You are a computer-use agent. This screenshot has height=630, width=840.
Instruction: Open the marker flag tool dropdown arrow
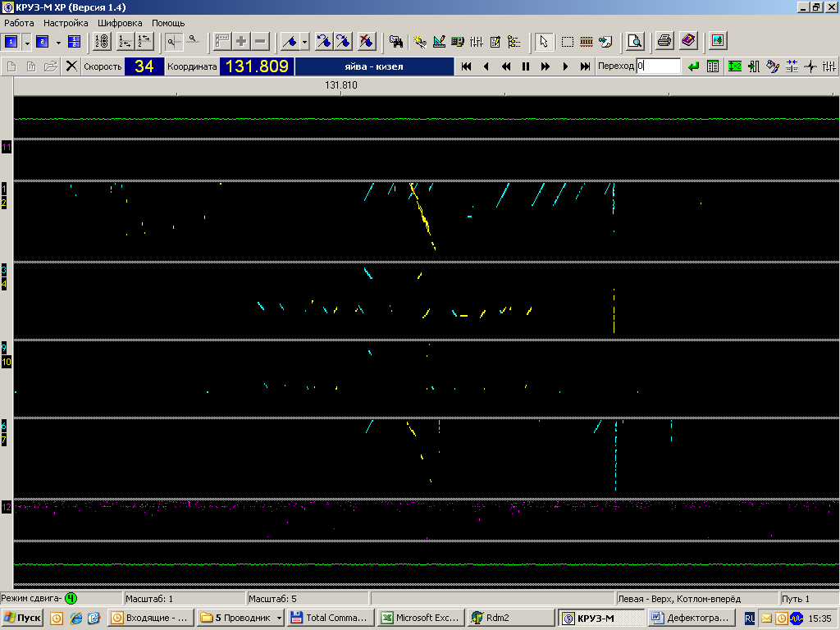click(x=305, y=41)
